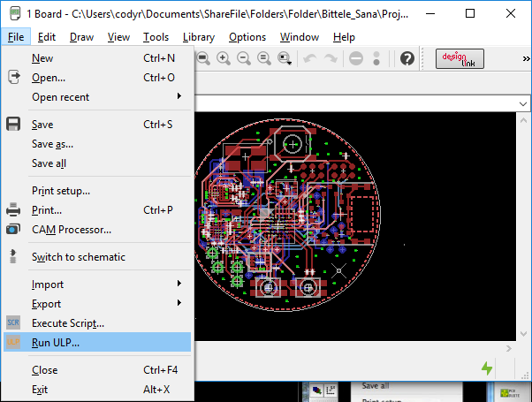Choose CAM Processor... menu entry
The height and width of the screenshot is (402, 532).
point(71,230)
